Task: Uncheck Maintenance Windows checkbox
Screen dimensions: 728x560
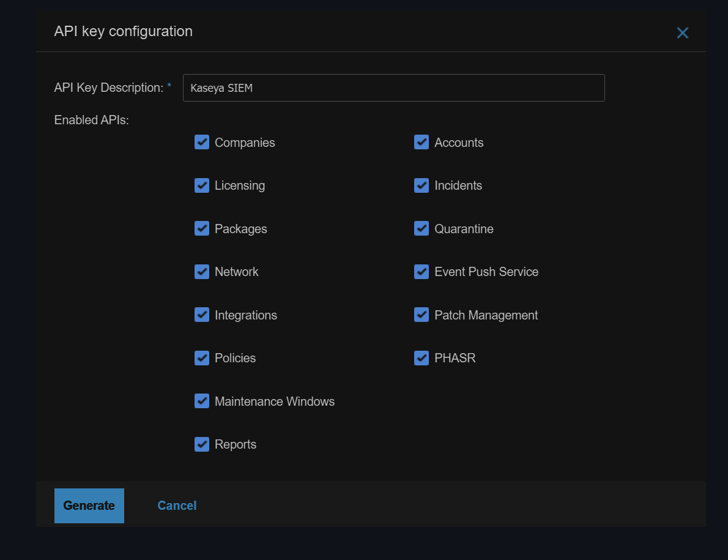Action: click(x=201, y=401)
